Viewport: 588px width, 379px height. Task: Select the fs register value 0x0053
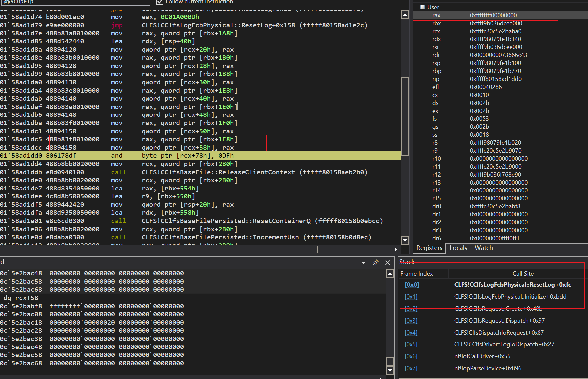click(479, 119)
